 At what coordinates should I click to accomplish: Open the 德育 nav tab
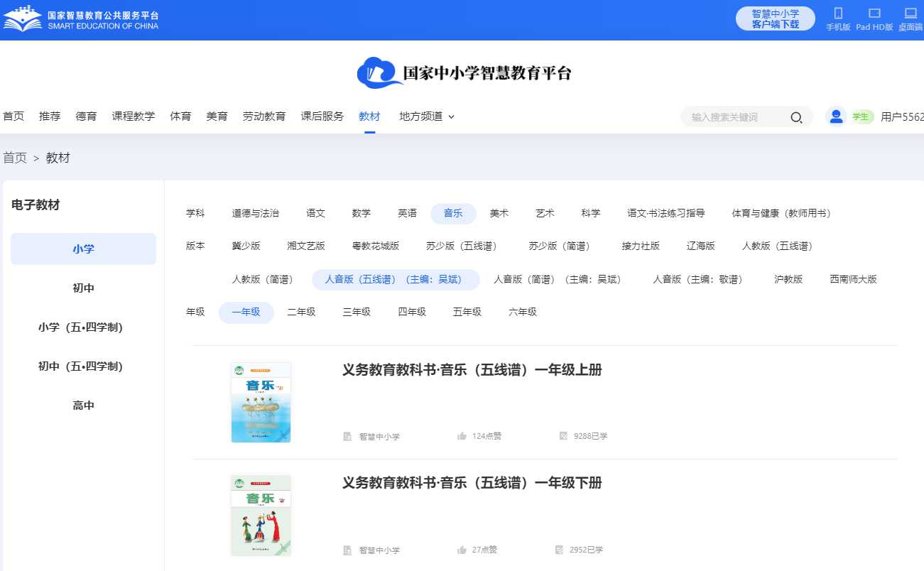pyautogui.click(x=86, y=116)
